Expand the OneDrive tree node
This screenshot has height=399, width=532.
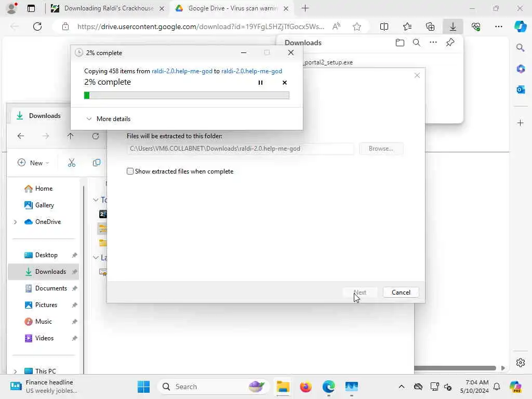[x=15, y=222]
